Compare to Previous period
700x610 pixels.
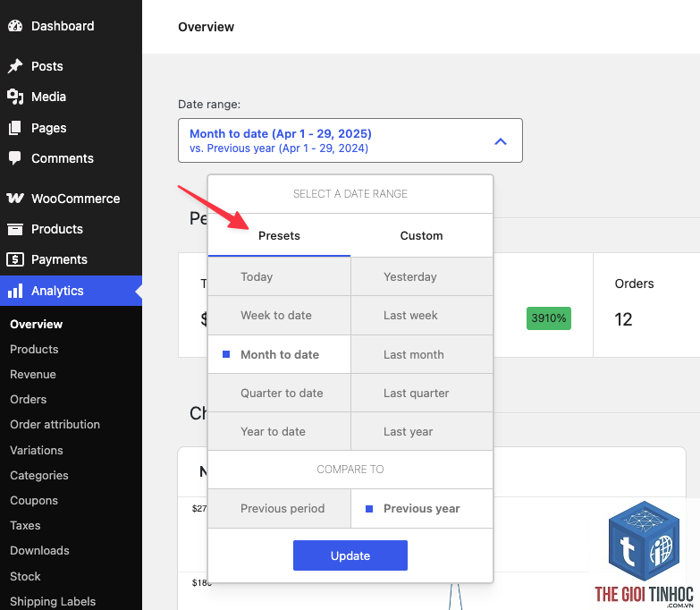coord(280,509)
